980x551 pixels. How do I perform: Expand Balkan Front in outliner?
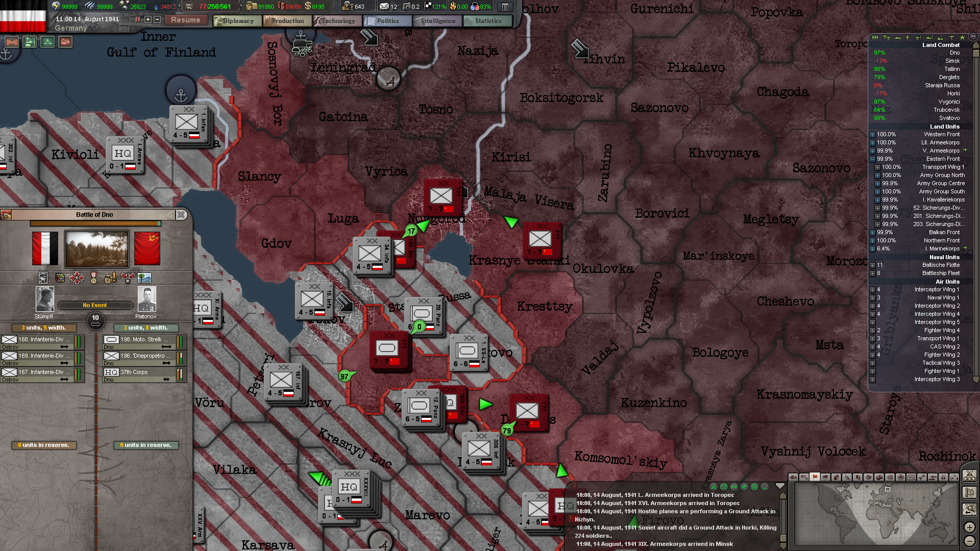pos(872,233)
